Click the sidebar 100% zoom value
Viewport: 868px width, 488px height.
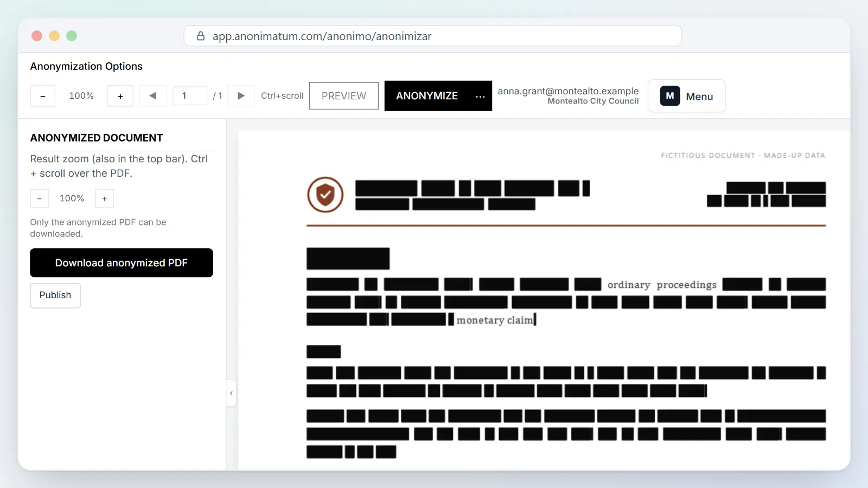(x=72, y=198)
